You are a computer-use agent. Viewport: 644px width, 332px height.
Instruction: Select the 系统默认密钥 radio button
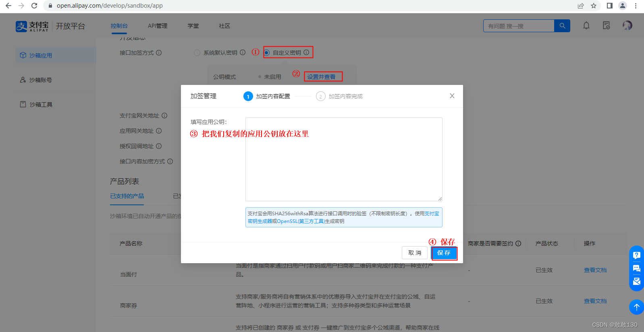pyautogui.click(x=197, y=53)
